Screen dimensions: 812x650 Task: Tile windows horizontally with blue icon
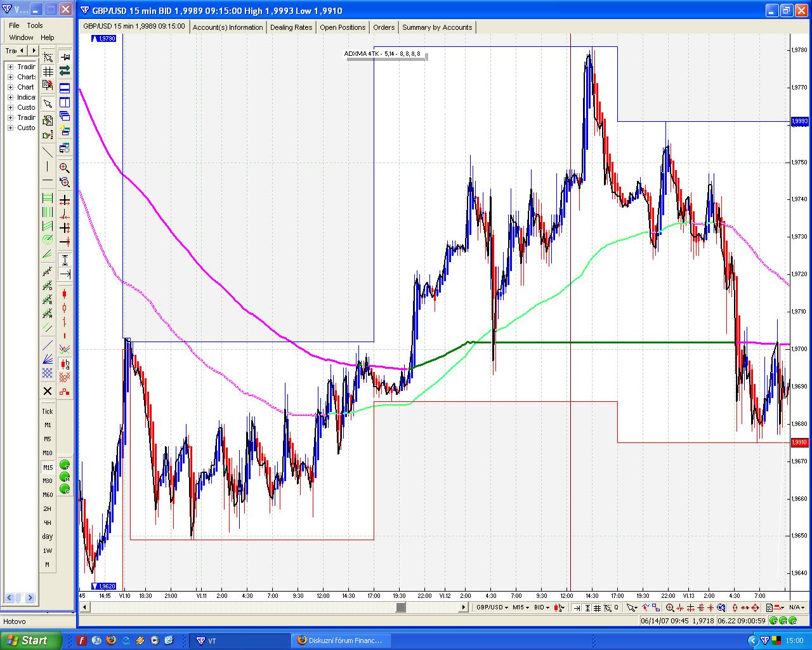(65, 88)
